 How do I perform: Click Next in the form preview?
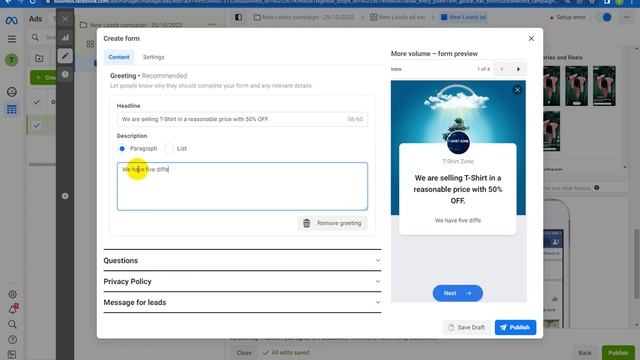coord(458,293)
